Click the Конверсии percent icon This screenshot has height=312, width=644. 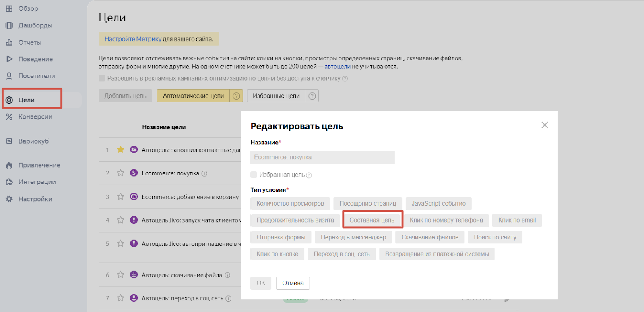(x=9, y=117)
